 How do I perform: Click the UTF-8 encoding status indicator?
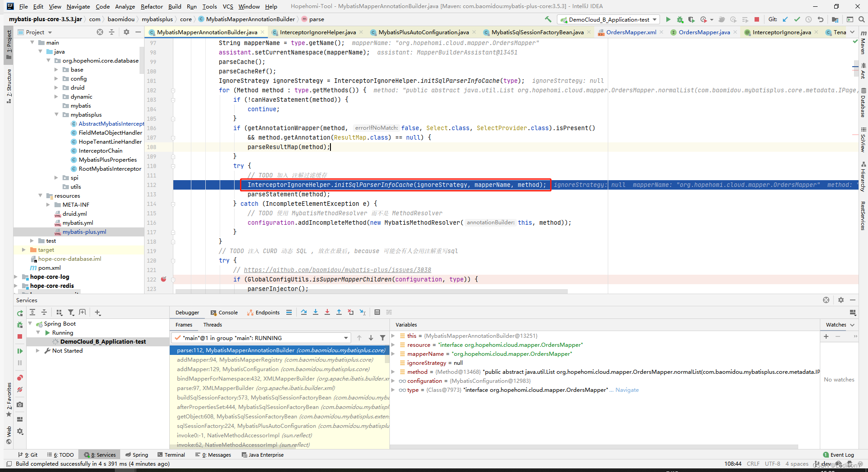click(773, 464)
